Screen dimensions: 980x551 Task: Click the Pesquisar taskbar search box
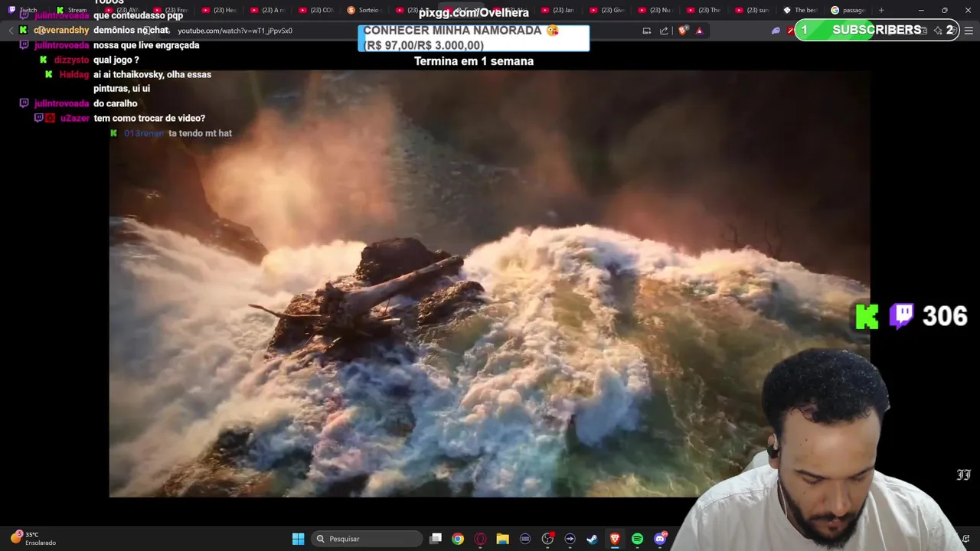coord(367,539)
